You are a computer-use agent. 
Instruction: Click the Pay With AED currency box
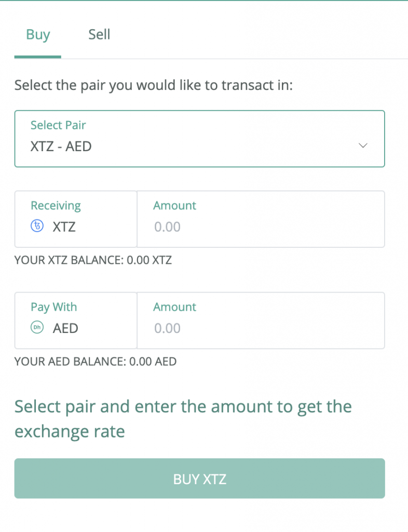pos(76,321)
